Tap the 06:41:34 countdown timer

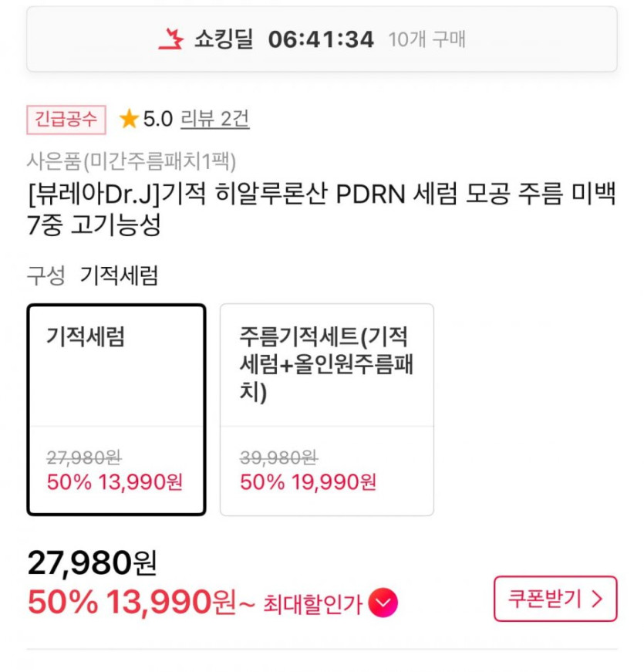pos(321,39)
